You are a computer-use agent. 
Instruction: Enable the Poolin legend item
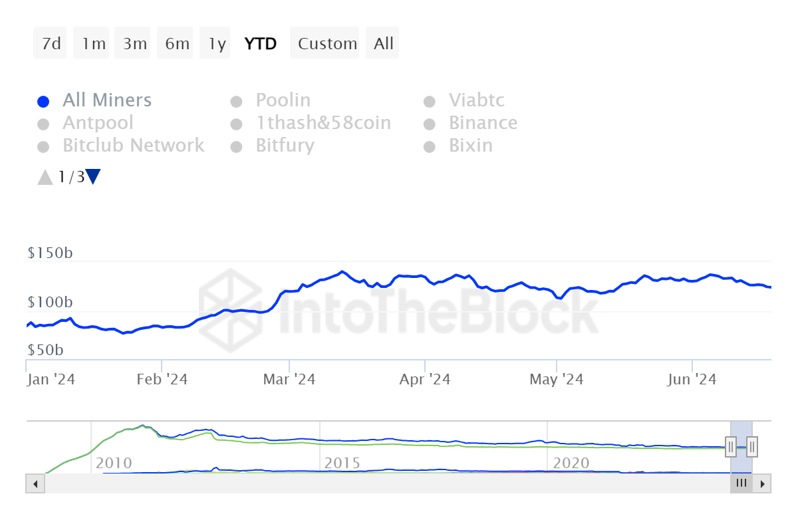coord(283,101)
